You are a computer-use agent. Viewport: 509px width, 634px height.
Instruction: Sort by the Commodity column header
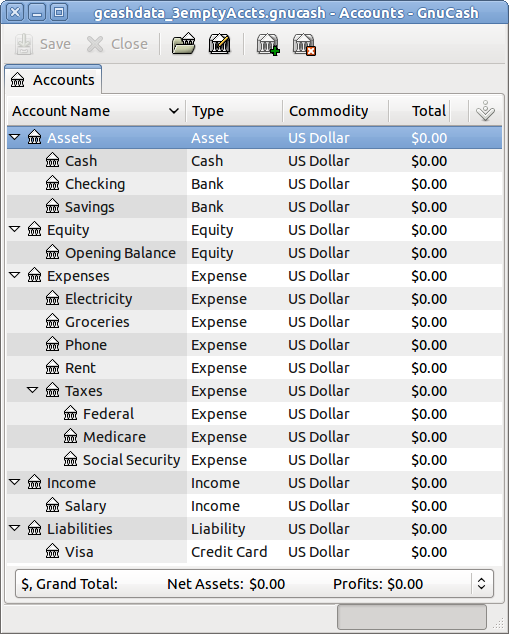[x=336, y=111]
